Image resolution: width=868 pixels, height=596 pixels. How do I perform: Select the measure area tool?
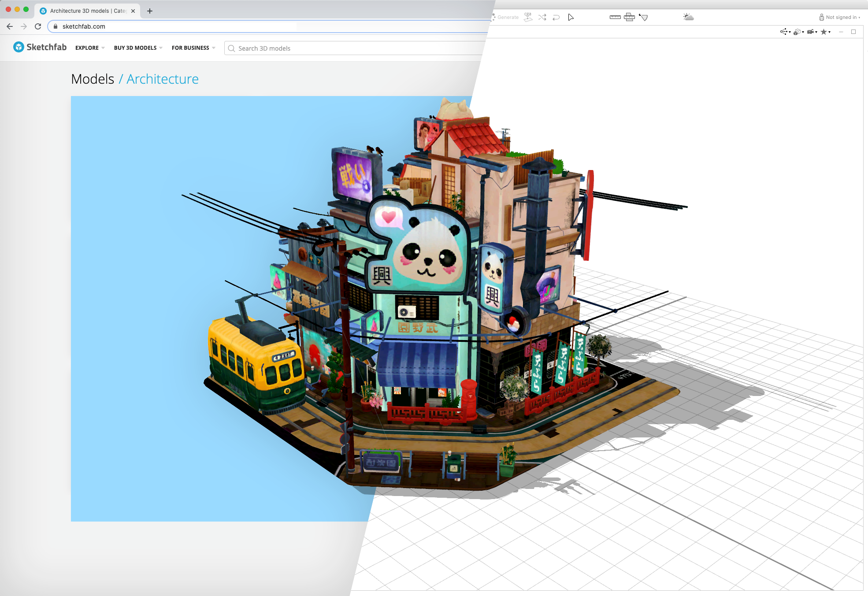coord(629,17)
